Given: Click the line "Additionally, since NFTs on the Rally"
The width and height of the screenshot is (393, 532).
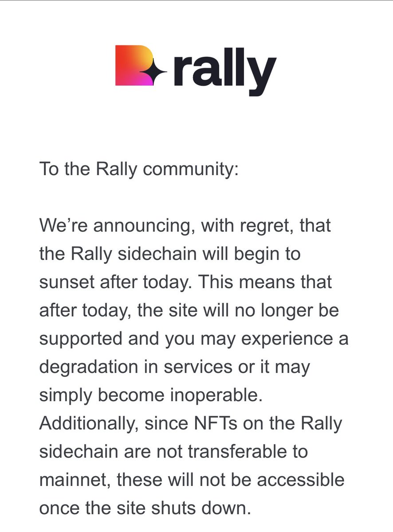Looking at the screenshot, I should [x=191, y=424].
